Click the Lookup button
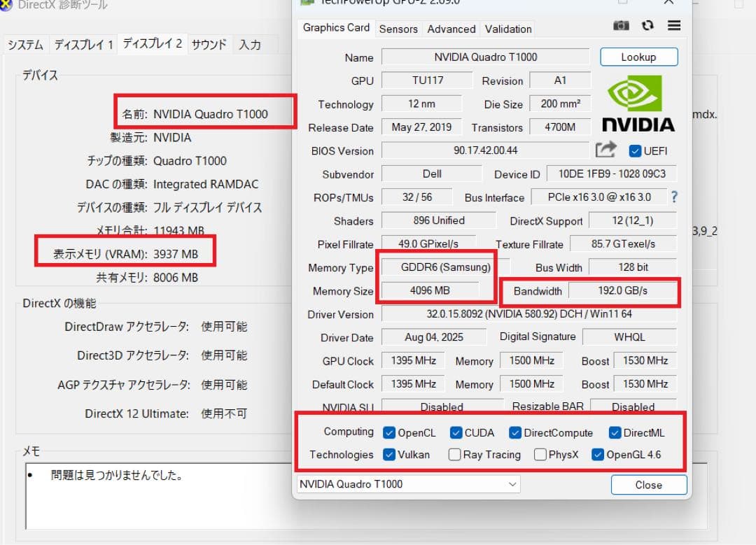This screenshot has height=545, width=756. (638, 57)
